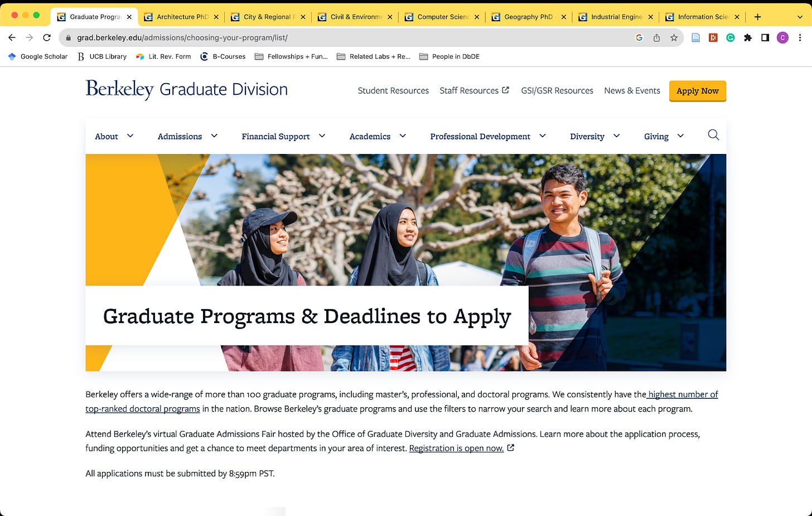Screen dimensions: 812x516
Task: Click the browser forward arrow
Action: click(x=30, y=37)
